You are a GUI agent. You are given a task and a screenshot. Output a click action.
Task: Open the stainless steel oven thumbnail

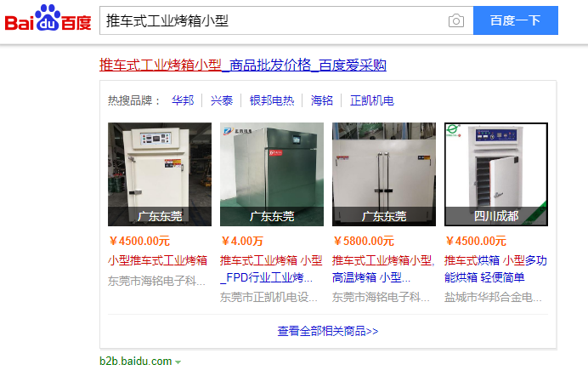pos(272,174)
